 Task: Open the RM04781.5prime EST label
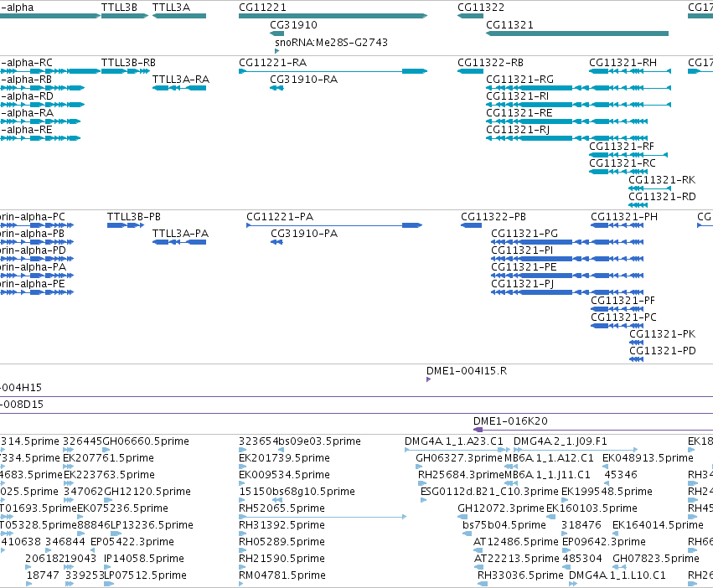(282, 575)
